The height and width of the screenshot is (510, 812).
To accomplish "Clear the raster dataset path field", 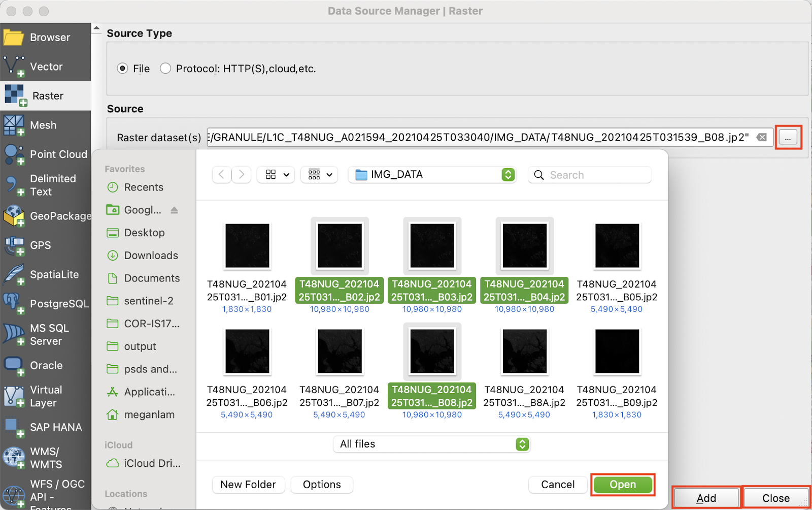I will point(761,137).
